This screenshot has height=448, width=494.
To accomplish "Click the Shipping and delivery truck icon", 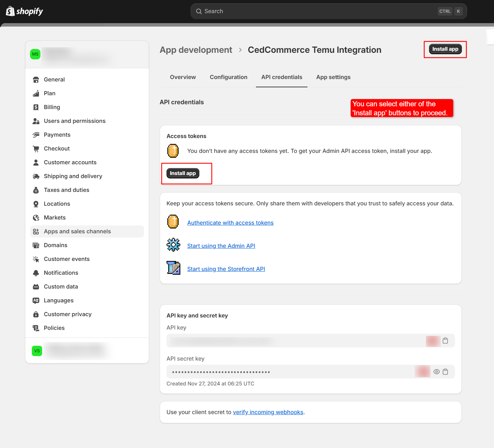I will point(36,176).
